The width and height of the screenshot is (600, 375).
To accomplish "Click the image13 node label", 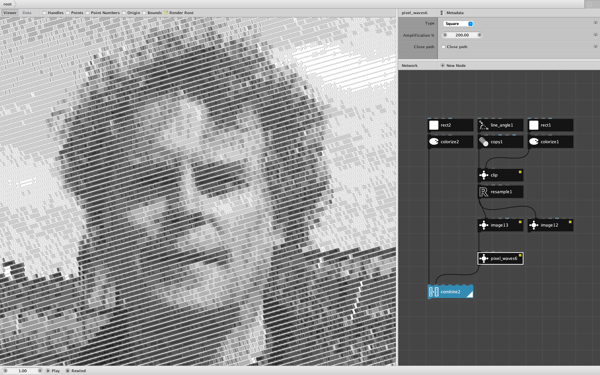I will pyautogui.click(x=499, y=225).
